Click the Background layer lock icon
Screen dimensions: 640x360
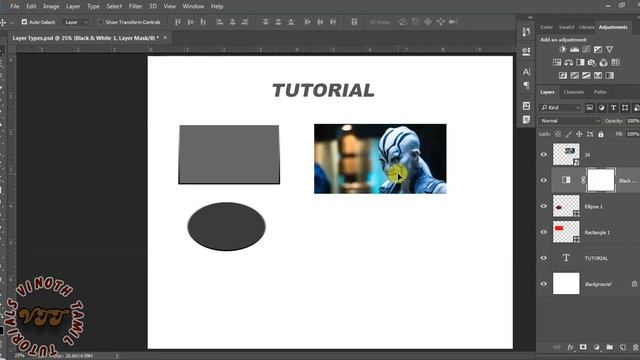coord(634,284)
